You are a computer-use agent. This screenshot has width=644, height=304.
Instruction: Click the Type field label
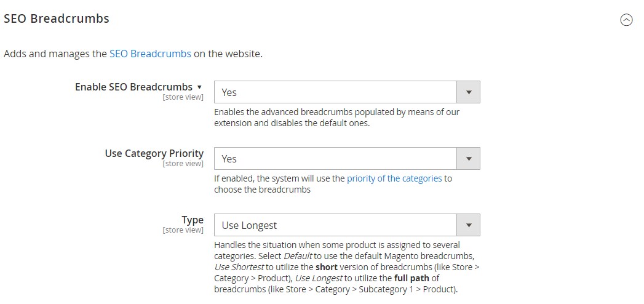[192, 220]
